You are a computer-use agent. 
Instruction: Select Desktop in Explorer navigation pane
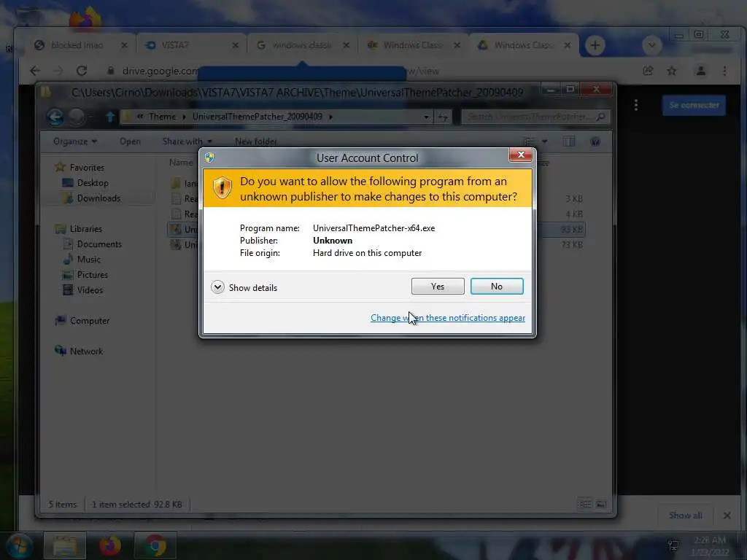coord(93,183)
